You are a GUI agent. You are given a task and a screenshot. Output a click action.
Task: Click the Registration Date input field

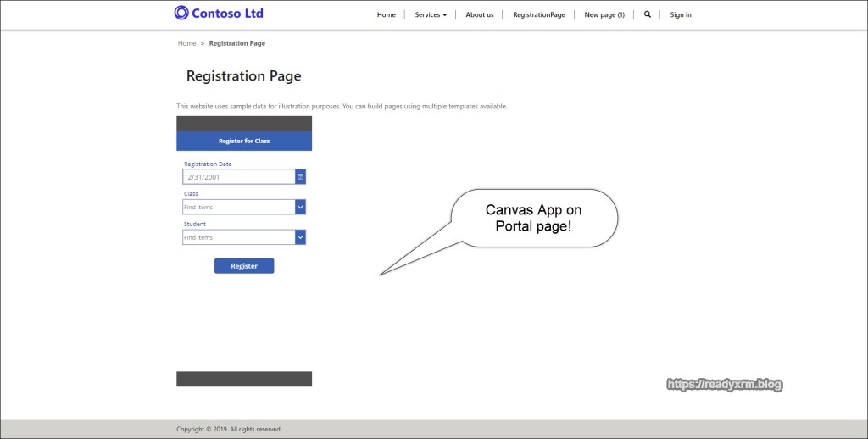238,176
